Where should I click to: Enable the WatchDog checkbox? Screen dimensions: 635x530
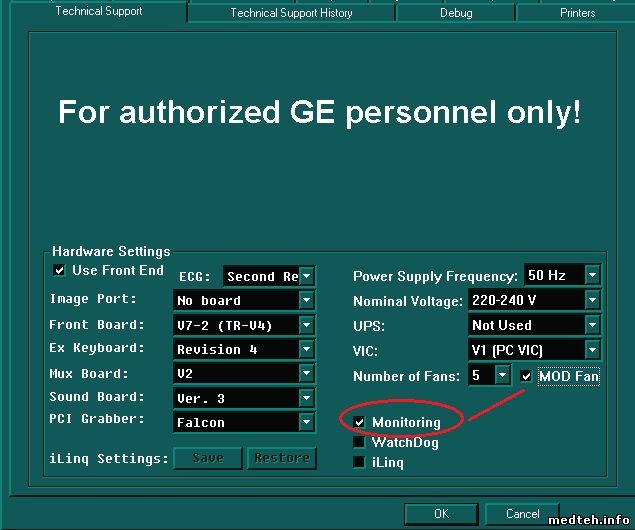[x=359, y=442]
